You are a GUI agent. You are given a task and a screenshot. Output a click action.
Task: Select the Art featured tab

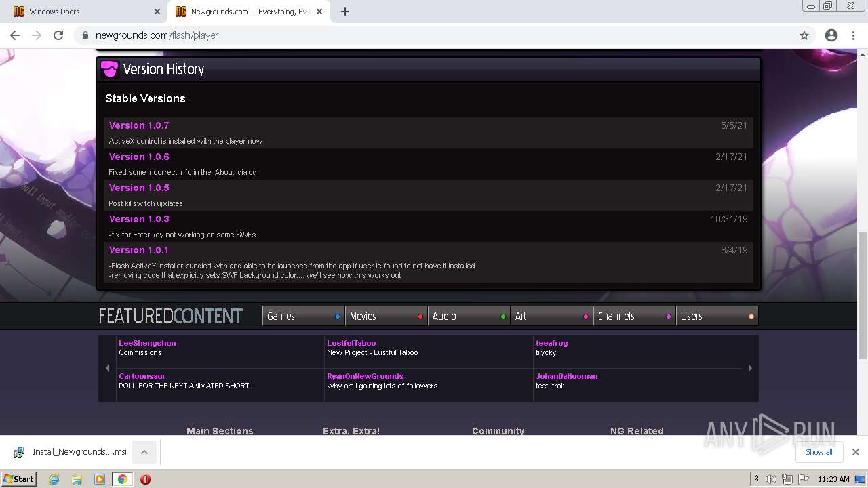(x=552, y=317)
